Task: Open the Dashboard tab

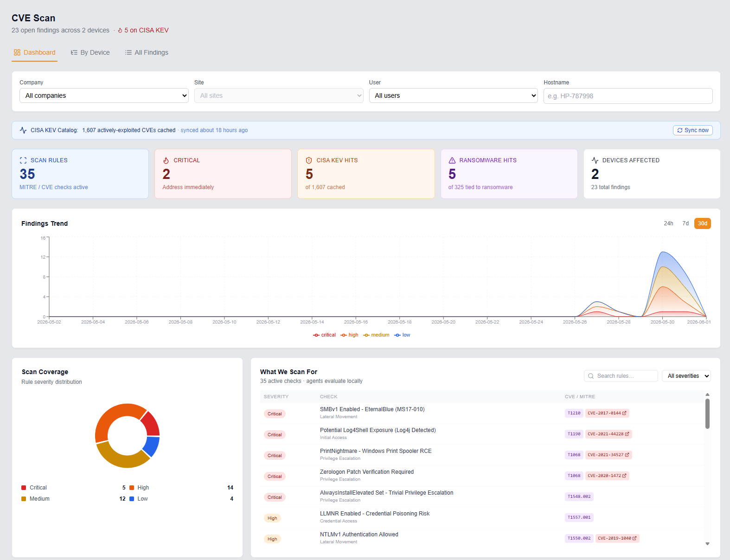Action: pos(34,52)
